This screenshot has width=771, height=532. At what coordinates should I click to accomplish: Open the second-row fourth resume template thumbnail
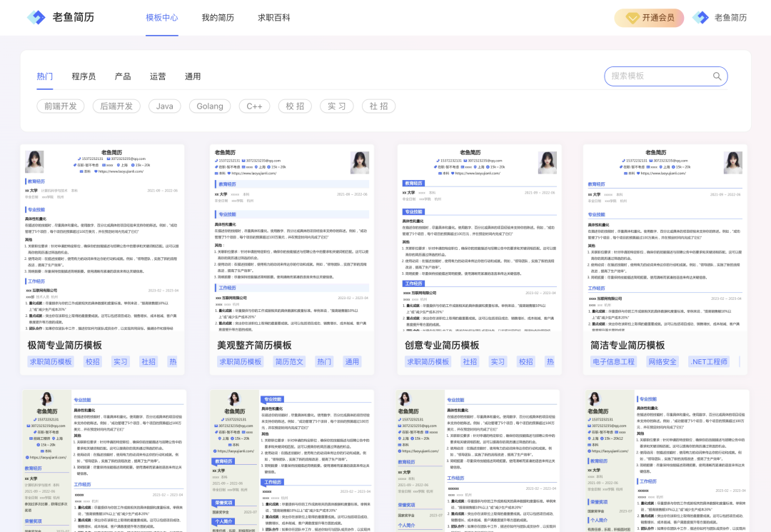[667, 461]
